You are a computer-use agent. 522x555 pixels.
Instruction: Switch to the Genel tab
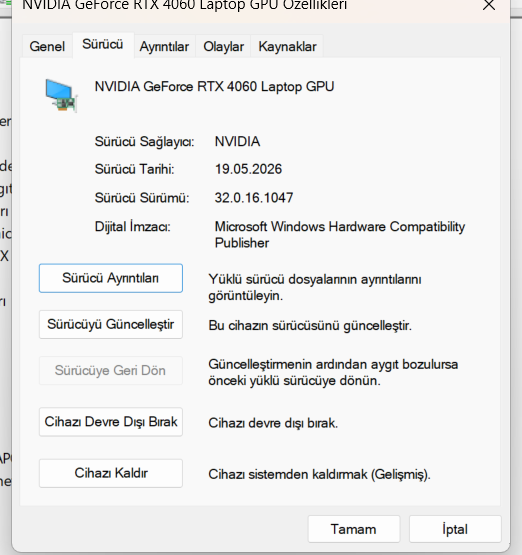coord(47,46)
